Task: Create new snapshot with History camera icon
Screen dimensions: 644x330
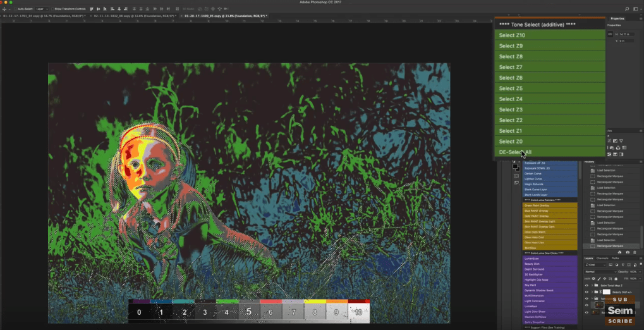Action: pos(628,252)
